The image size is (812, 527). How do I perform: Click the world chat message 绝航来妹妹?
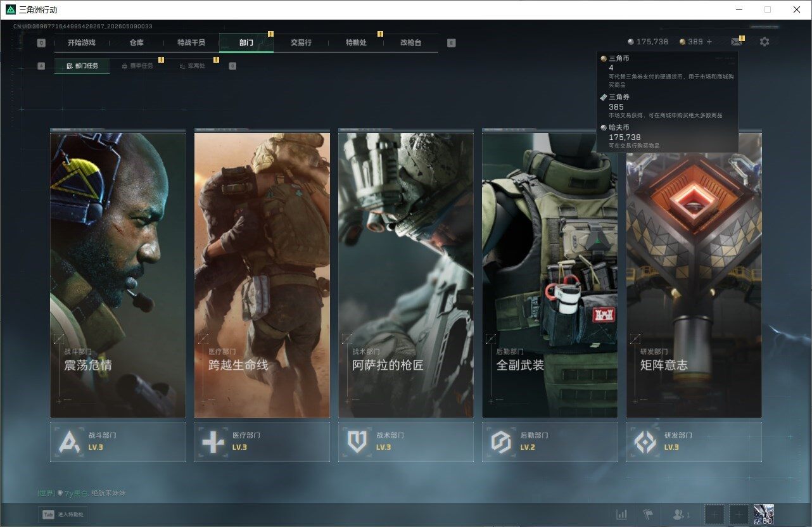coord(108,493)
